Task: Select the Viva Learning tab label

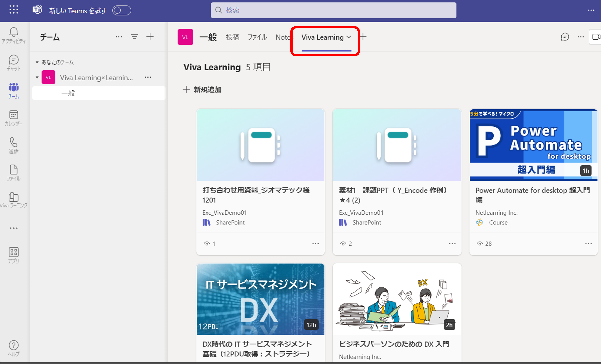Action: point(322,37)
